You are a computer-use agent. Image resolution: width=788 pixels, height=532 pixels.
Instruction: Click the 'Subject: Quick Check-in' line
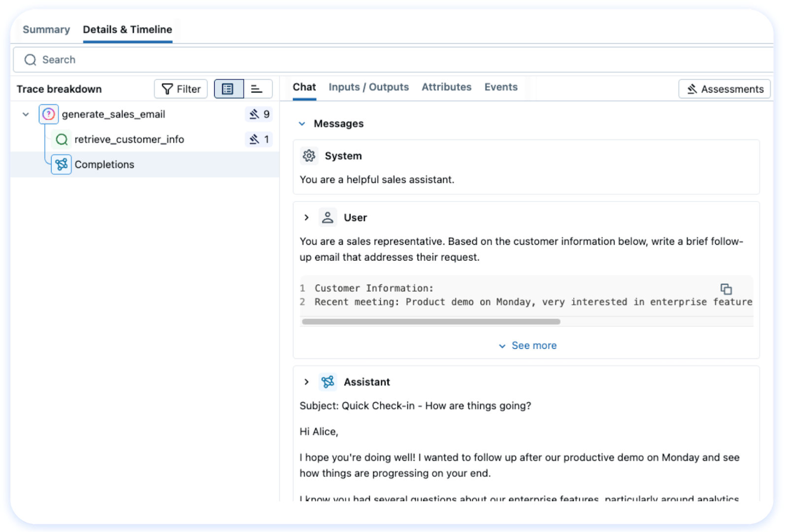pos(415,406)
